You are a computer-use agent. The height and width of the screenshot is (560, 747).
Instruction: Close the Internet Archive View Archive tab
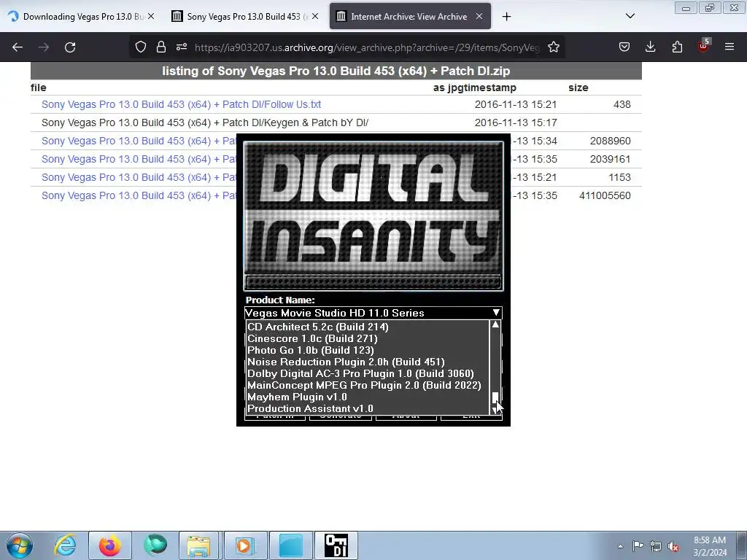coord(479,16)
